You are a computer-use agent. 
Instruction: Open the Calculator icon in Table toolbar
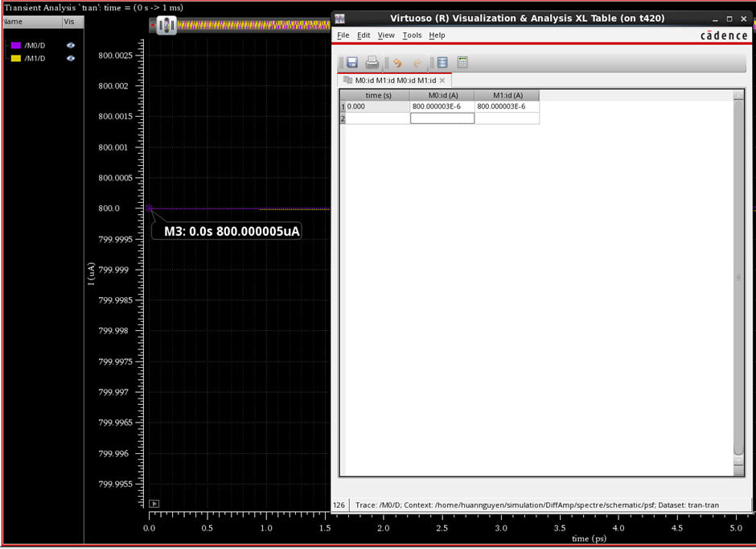pyautogui.click(x=462, y=62)
